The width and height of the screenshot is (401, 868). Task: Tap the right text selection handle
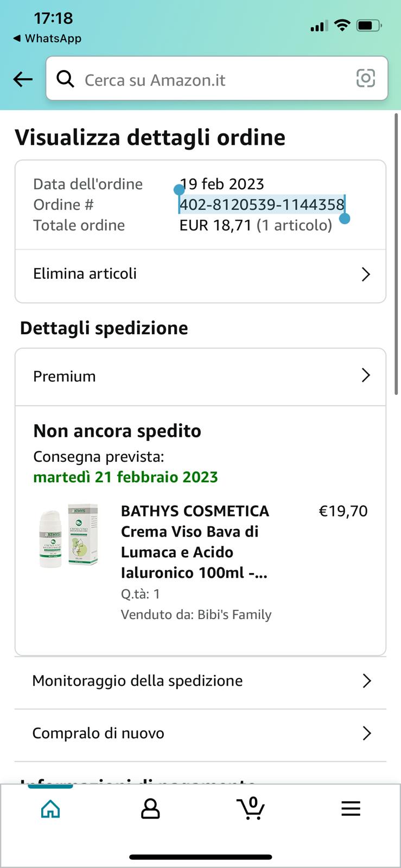pos(344,218)
